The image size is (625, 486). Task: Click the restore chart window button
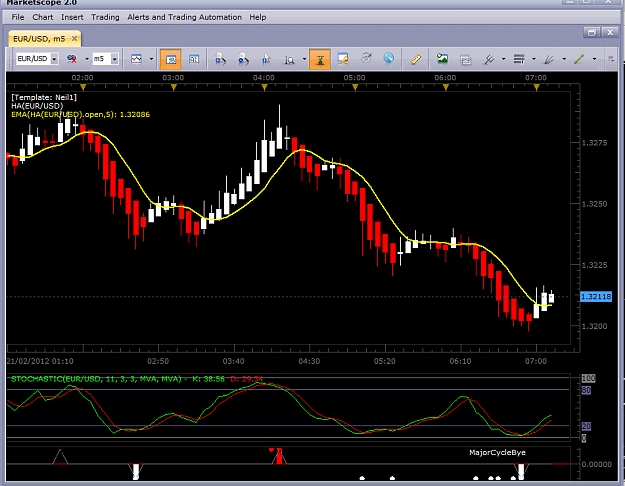pos(592,32)
